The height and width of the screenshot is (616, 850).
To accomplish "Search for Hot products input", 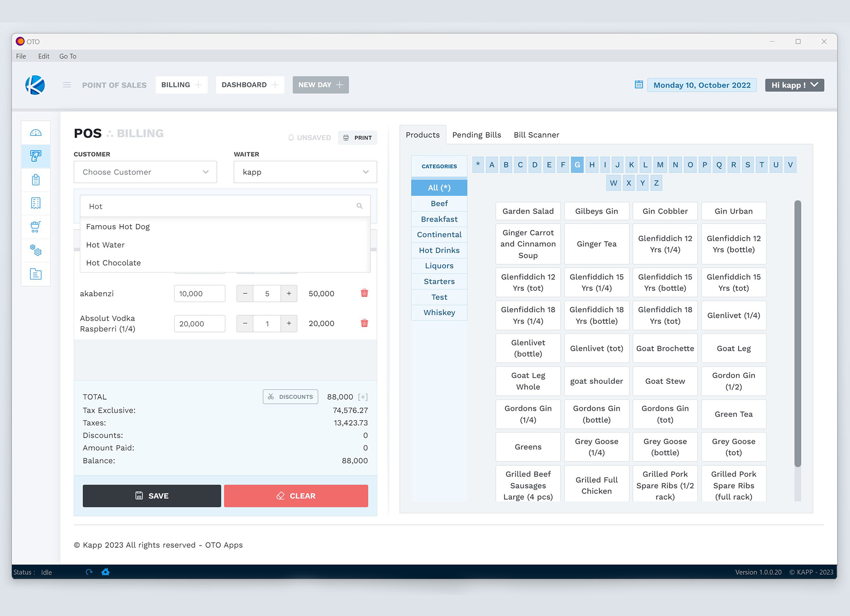I will [x=225, y=206].
